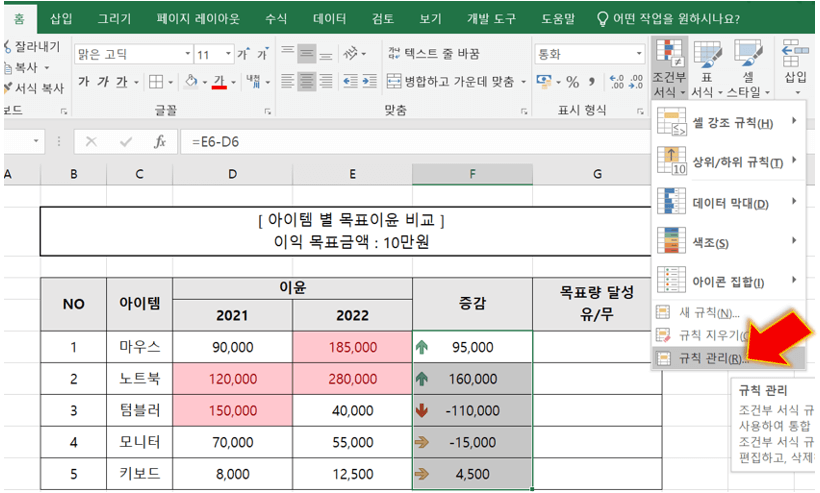
Task: Open the Formulas (수식) tab
Action: tap(276, 19)
